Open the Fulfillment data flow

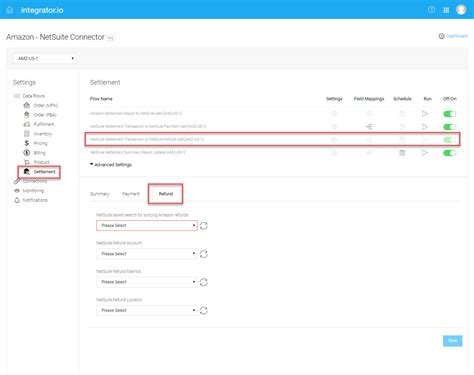(x=39, y=124)
